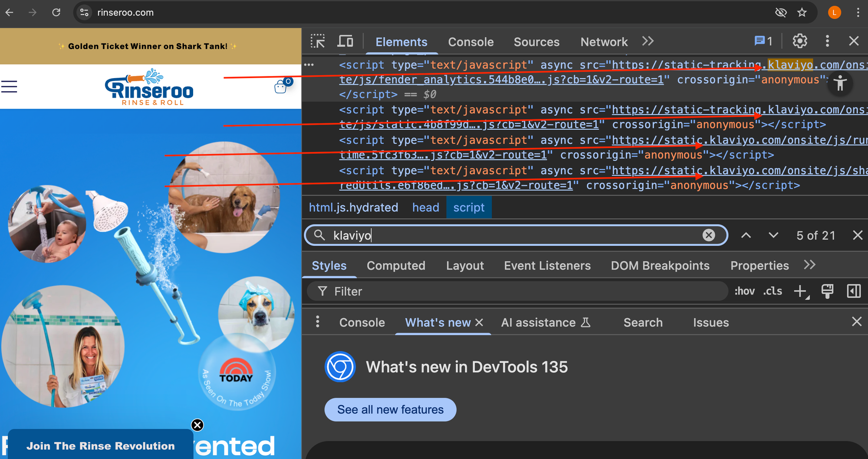Image resolution: width=868 pixels, height=459 pixels.
Task: Open the Search drawer tab
Action: (643, 323)
